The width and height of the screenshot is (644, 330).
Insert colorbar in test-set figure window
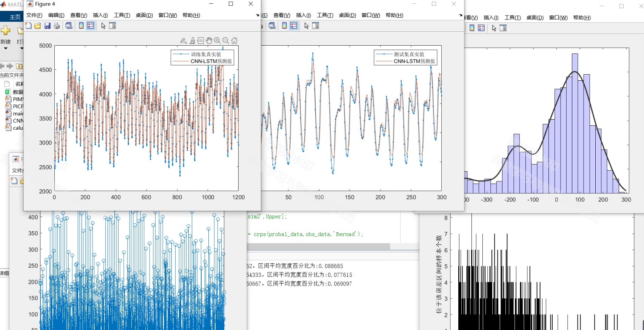[x=284, y=26]
